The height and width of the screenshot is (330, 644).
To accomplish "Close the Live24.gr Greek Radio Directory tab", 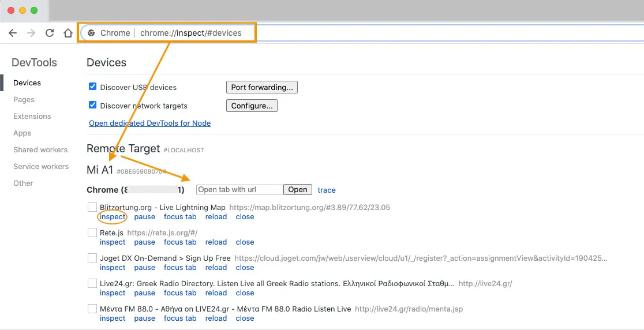I will click(x=245, y=292).
